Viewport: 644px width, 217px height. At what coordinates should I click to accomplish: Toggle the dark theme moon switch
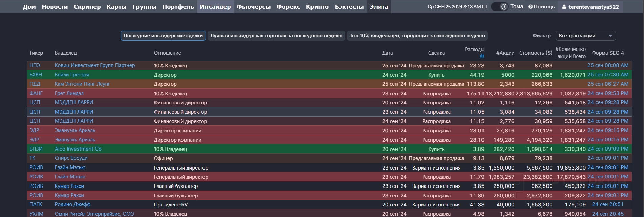tap(500, 7)
